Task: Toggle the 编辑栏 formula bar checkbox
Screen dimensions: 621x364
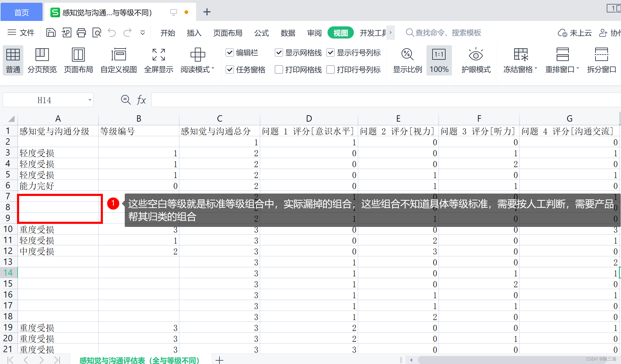Action: click(230, 53)
